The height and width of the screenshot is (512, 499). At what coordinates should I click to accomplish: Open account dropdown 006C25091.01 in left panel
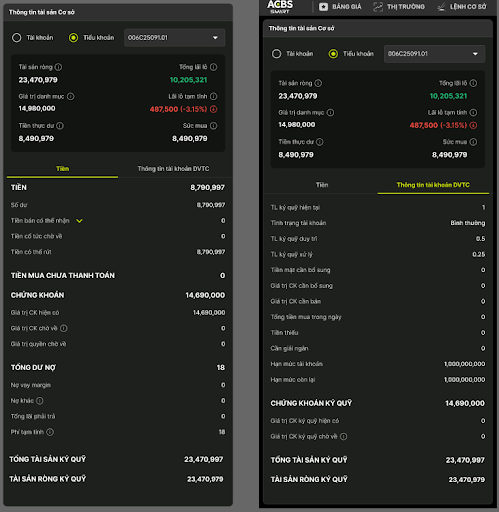tap(174, 38)
